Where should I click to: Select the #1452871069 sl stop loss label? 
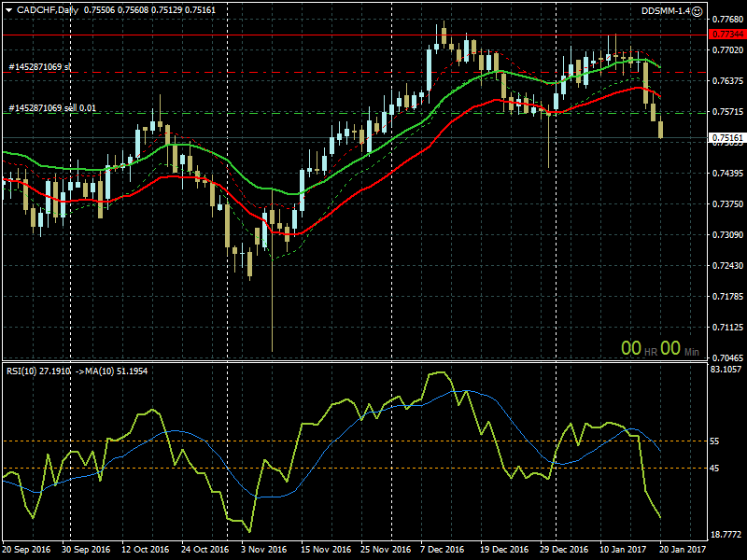click(x=40, y=66)
